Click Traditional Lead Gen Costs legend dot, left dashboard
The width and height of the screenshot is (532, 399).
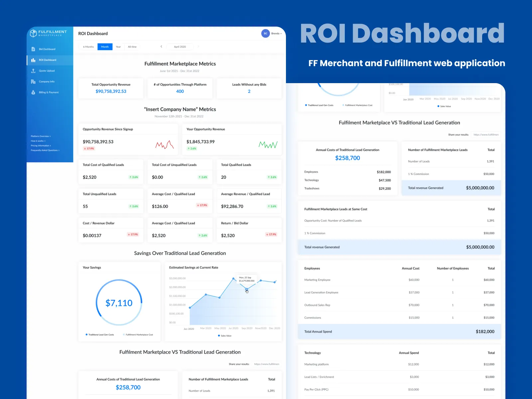86,334
